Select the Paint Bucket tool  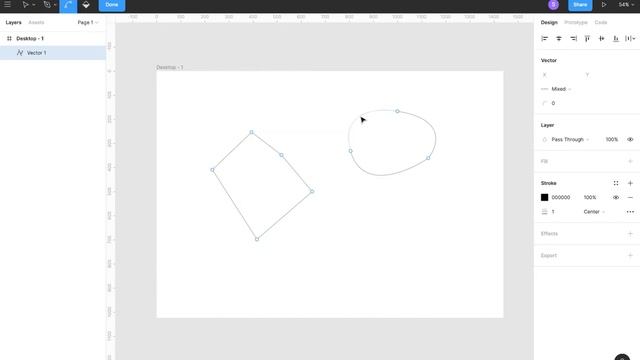pos(86,5)
